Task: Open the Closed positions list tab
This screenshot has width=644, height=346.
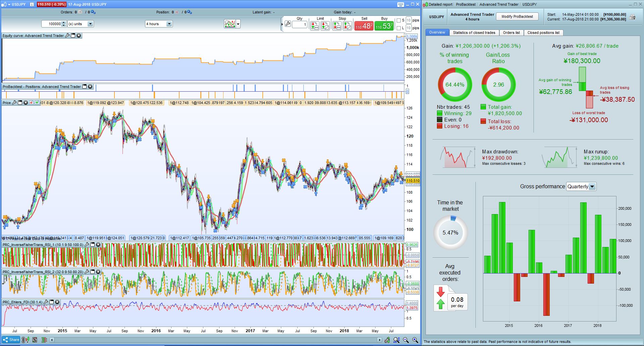Action: click(543, 33)
